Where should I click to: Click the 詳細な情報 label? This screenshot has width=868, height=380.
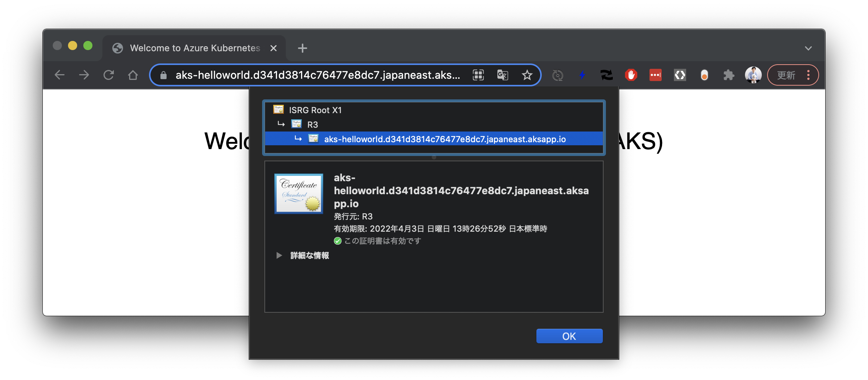tap(309, 255)
